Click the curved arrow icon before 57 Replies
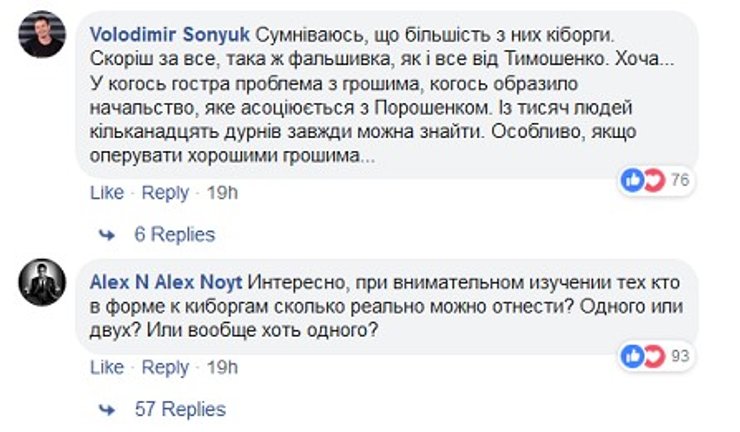Viewport: 740px width, 432px height. click(x=106, y=410)
